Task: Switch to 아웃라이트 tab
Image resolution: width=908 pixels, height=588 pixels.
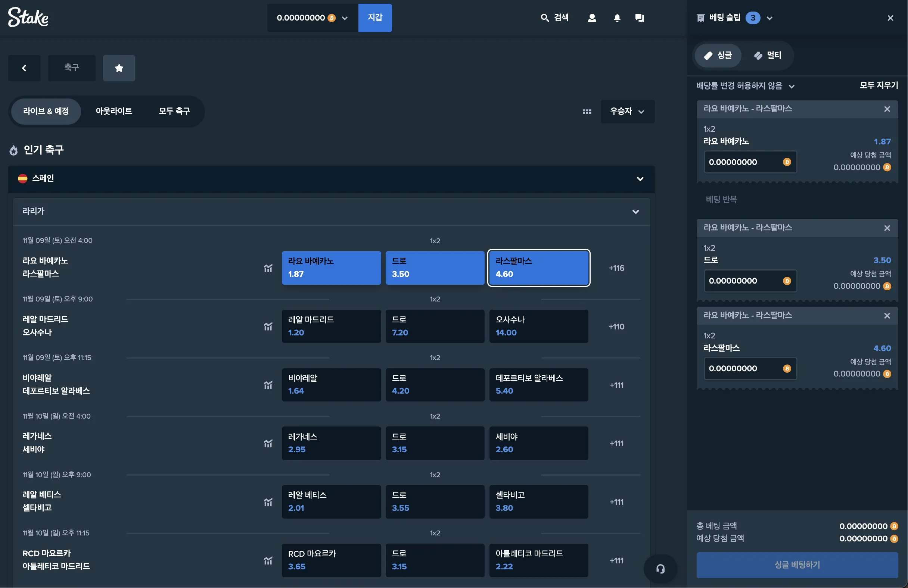Action: 114,111
